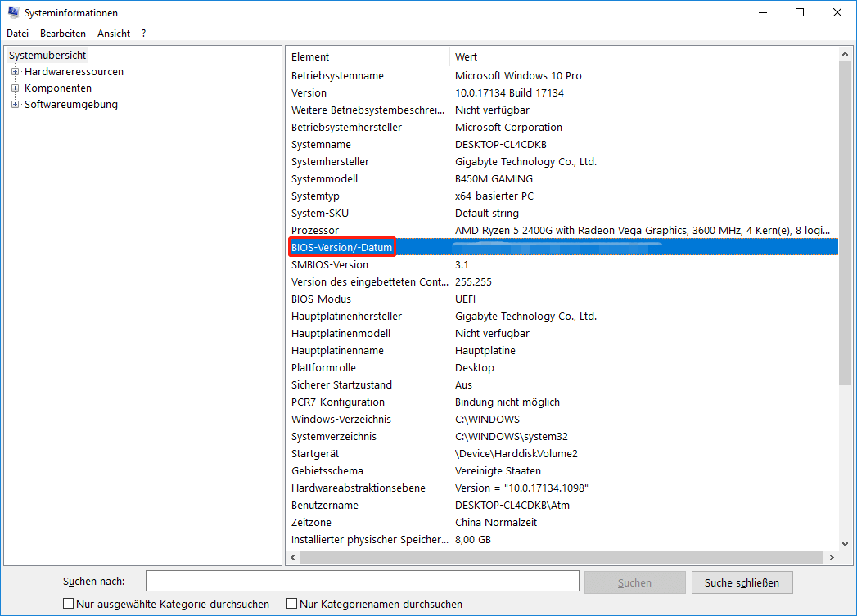Minimize the Systeminformationen window

763,12
